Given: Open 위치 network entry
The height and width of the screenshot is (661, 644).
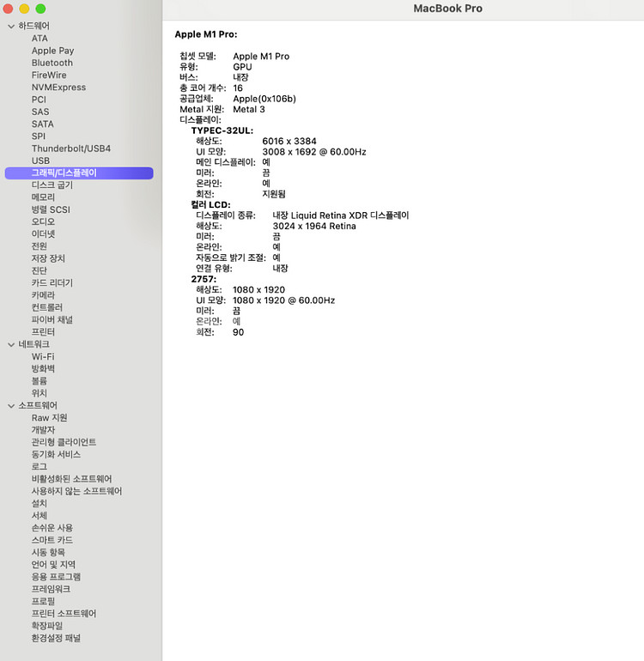Looking at the screenshot, I should 39,393.
